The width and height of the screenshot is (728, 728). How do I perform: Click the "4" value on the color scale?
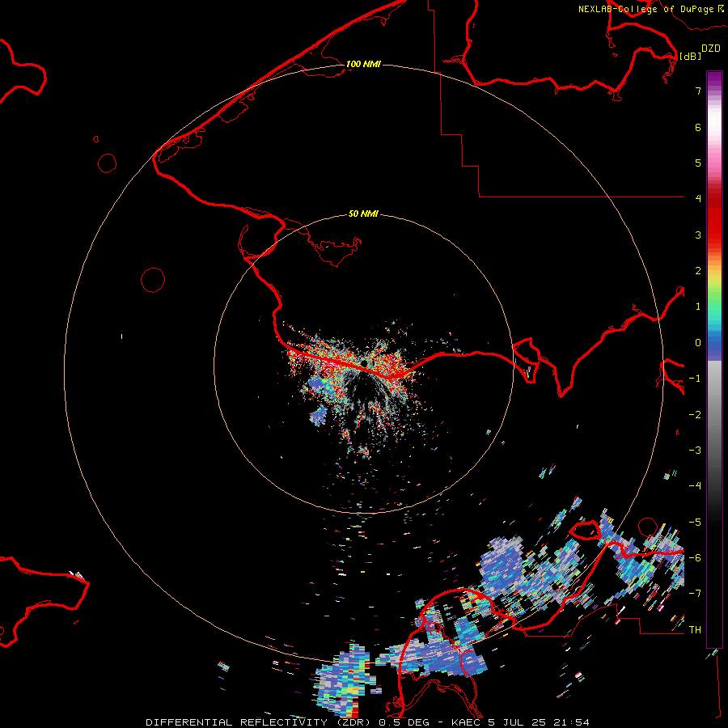(x=698, y=198)
